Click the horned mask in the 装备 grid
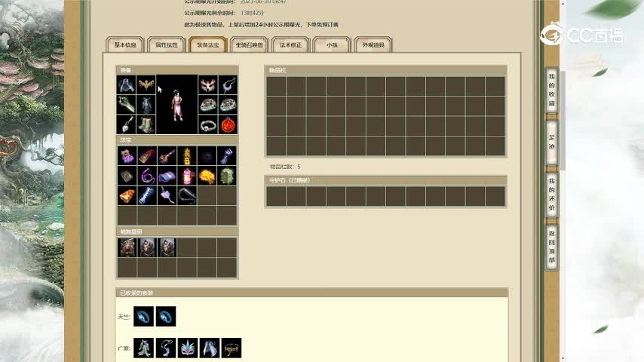 [208, 85]
